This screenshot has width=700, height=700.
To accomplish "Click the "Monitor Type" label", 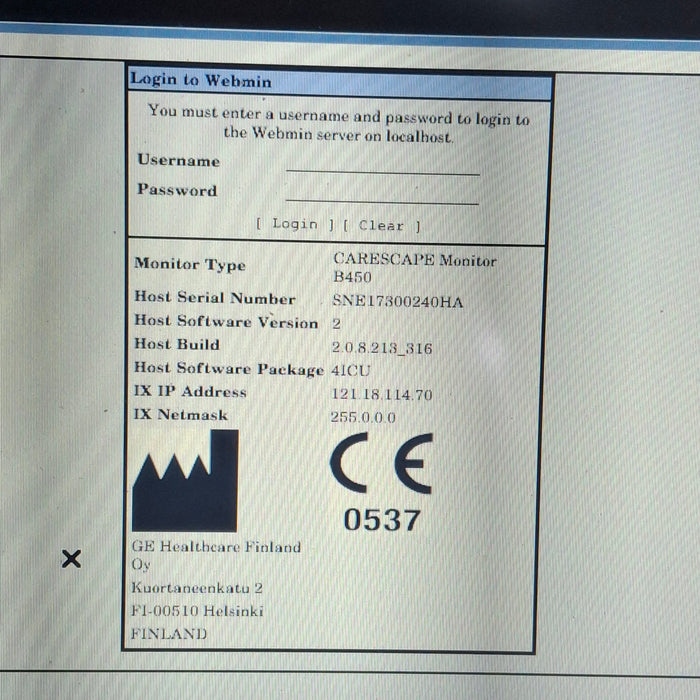I will (x=190, y=264).
